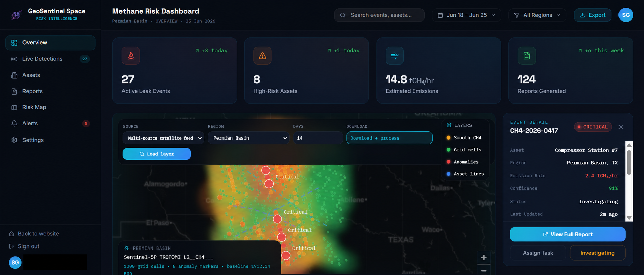Click the calendar icon beside Jun 18 – Jun 25
The height and width of the screenshot is (275, 644).
(x=440, y=15)
